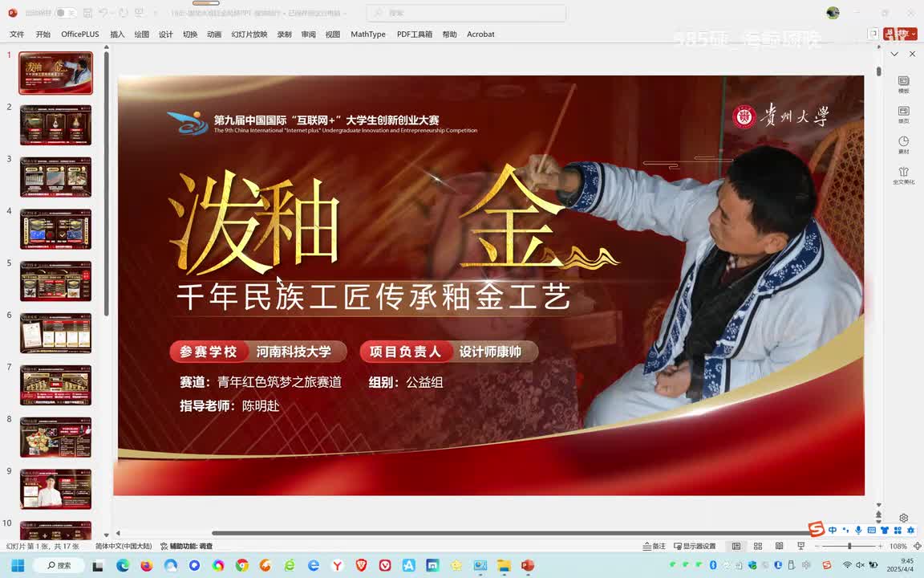Select slide 8 thumbnail
Image resolution: width=924 pixels, height=578 pixels.
(55, 437)
